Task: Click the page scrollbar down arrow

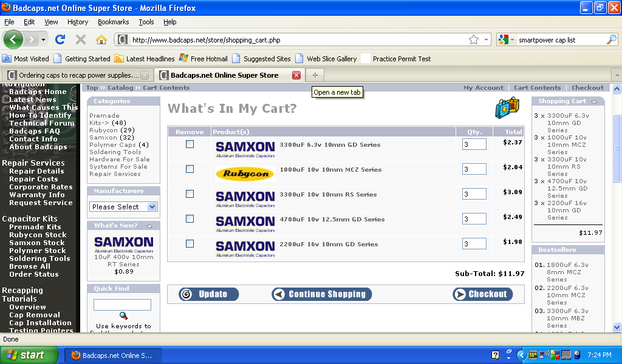Action: pyautogui.click(x=617, y=327)
